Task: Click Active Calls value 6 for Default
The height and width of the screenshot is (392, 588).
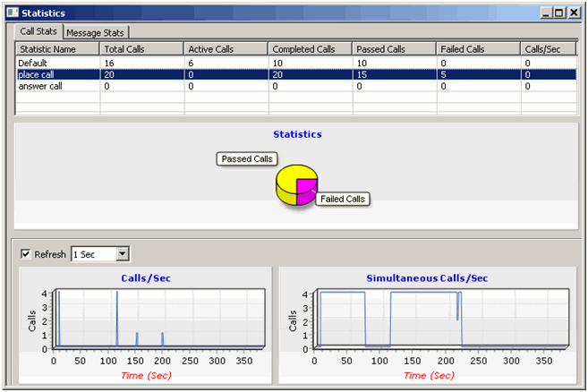Action: pos(191,63)
